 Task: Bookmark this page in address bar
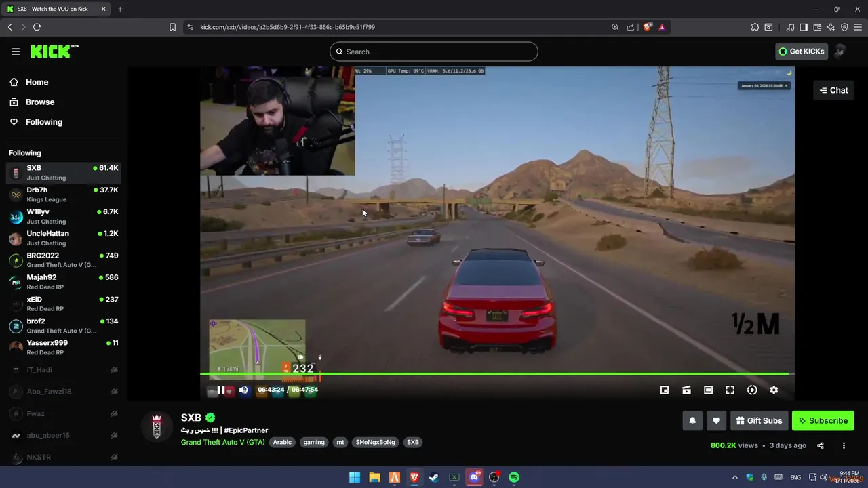coord(172,27)
